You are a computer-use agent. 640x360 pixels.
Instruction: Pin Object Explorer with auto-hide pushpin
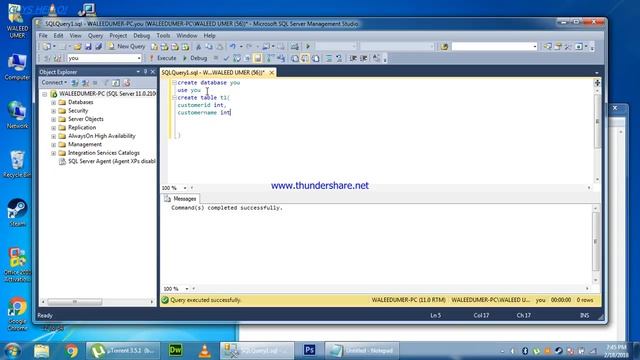pyautogui.click(x=145, y=72)
